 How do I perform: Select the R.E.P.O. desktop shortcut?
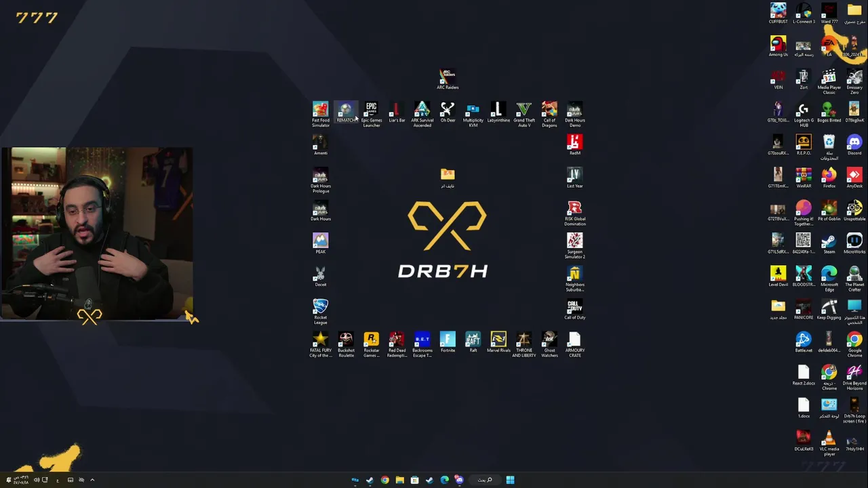coord(804,145)
